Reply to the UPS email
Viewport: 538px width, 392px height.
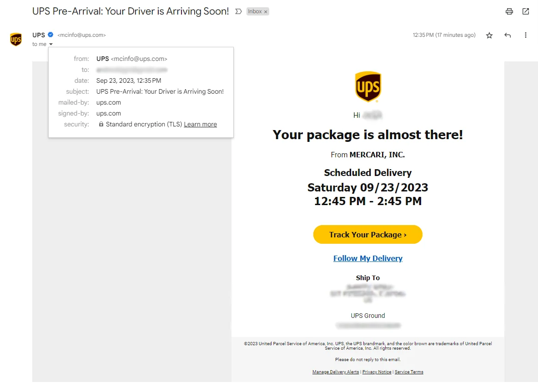pos(507,35)
